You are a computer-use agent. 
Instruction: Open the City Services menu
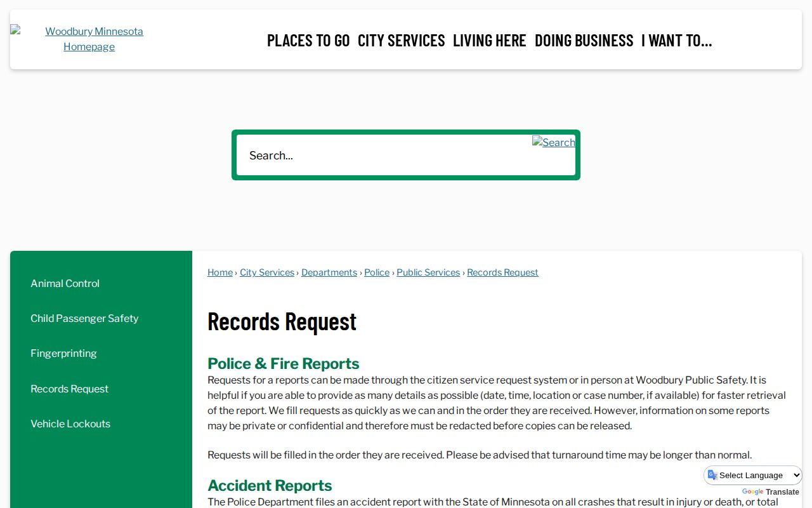pyautogui.click(x=402, y=41)
